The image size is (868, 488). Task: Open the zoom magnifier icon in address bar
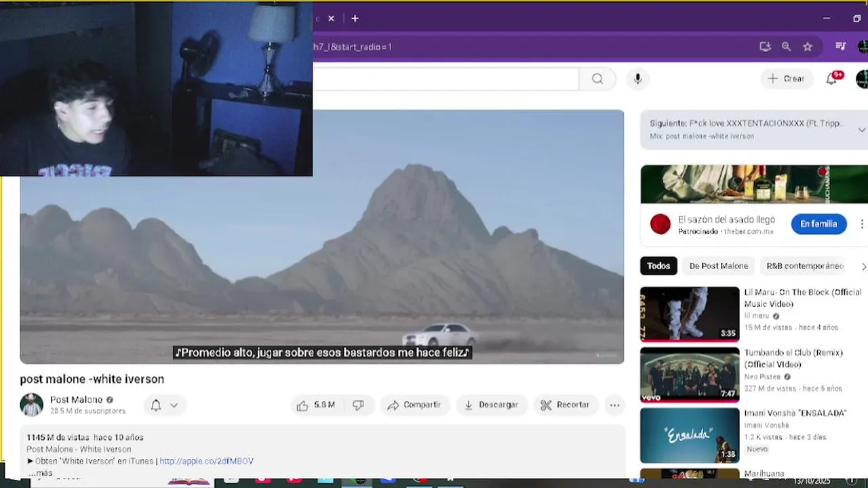786,47
